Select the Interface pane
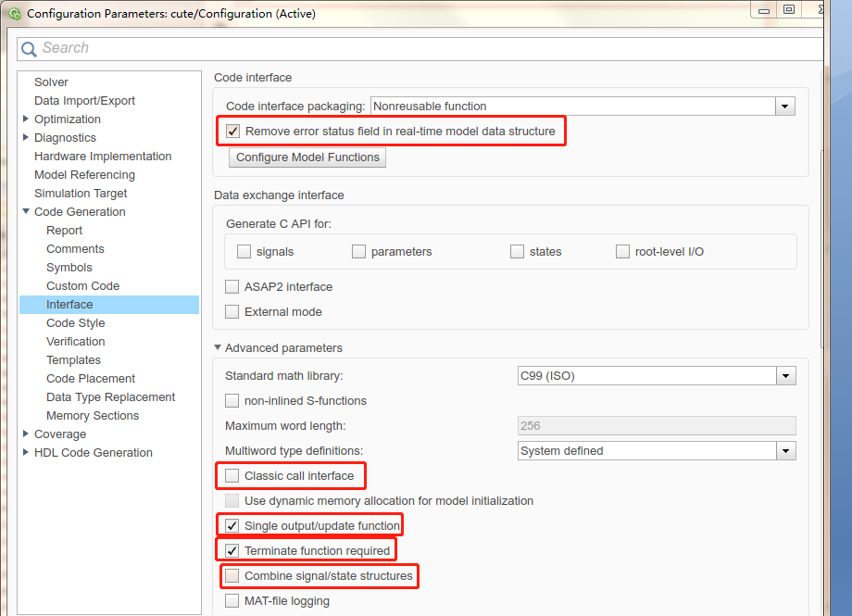852x616 pixels. (109, 305)
